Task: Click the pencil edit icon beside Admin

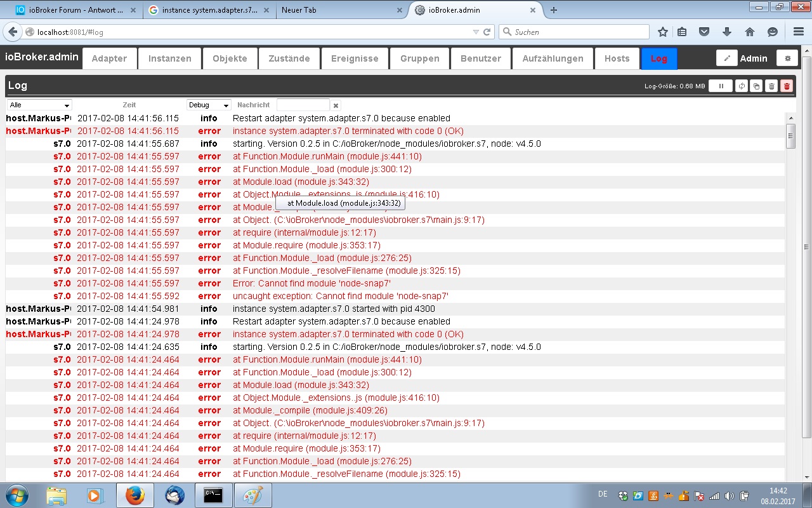Action: tap(727, 58)
